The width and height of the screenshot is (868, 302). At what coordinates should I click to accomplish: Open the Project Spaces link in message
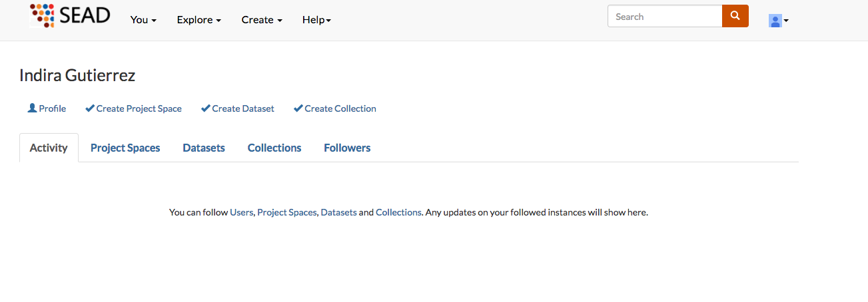tap(286, 212)
